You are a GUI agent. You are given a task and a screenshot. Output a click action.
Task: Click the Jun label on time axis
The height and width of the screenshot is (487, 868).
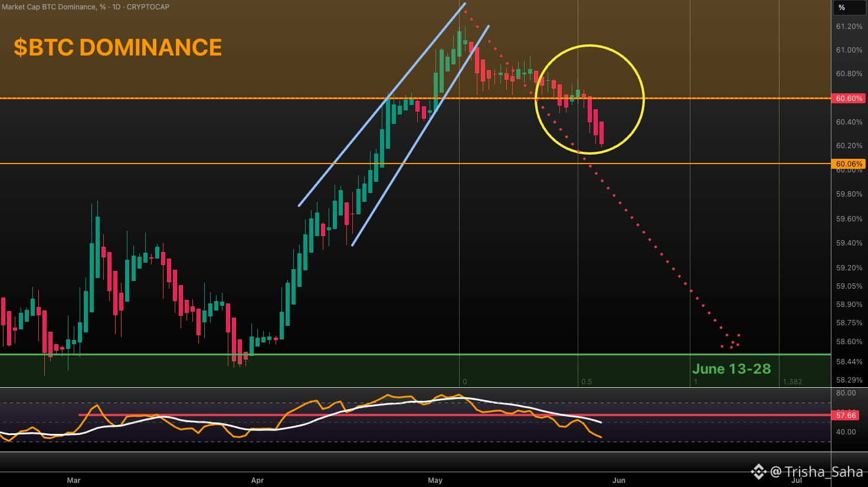pos(618,481)
